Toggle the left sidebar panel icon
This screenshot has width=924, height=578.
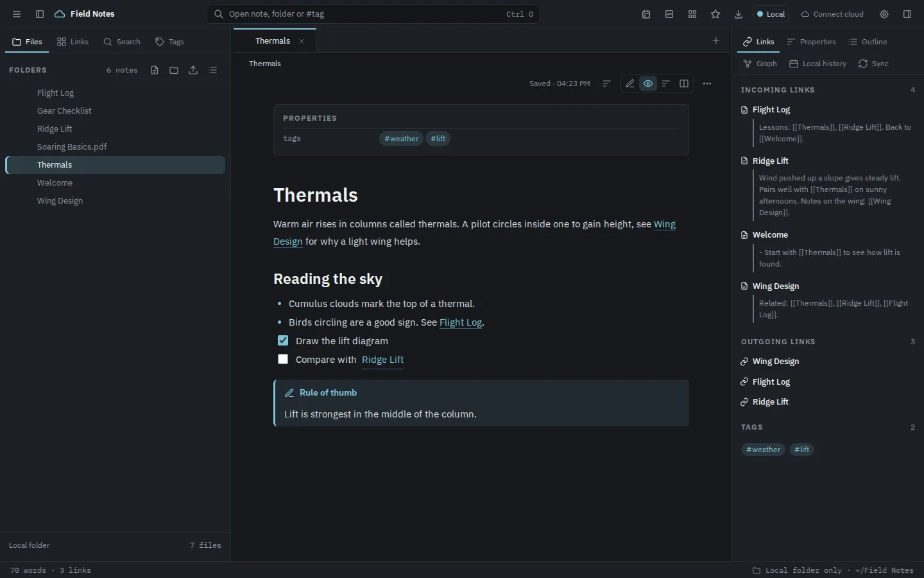pos(40,14)
